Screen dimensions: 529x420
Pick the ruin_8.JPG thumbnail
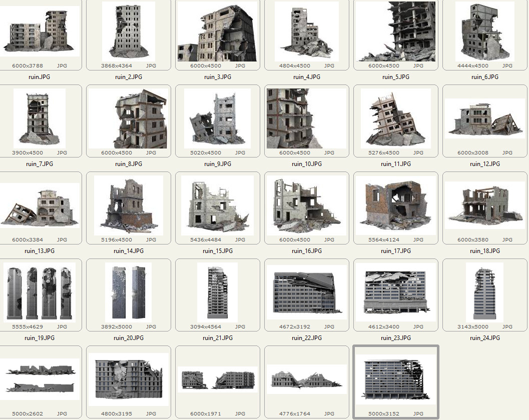(x=129, y=118)
